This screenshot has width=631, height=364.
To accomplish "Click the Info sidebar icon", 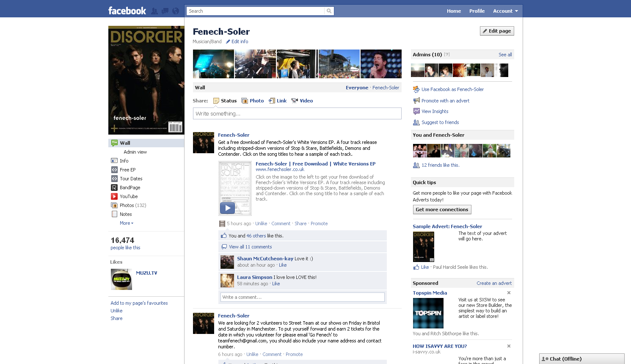I will 114,161.
